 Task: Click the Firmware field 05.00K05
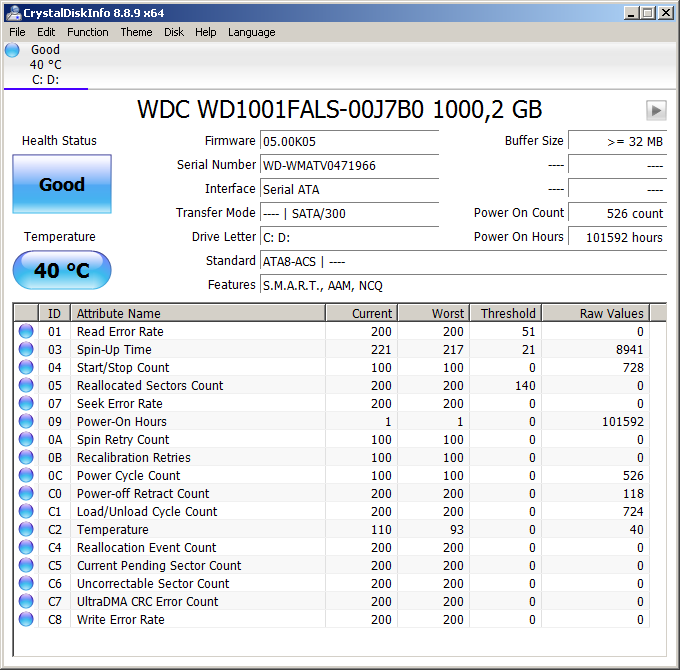pyautogui.click(x=350, y=141)
